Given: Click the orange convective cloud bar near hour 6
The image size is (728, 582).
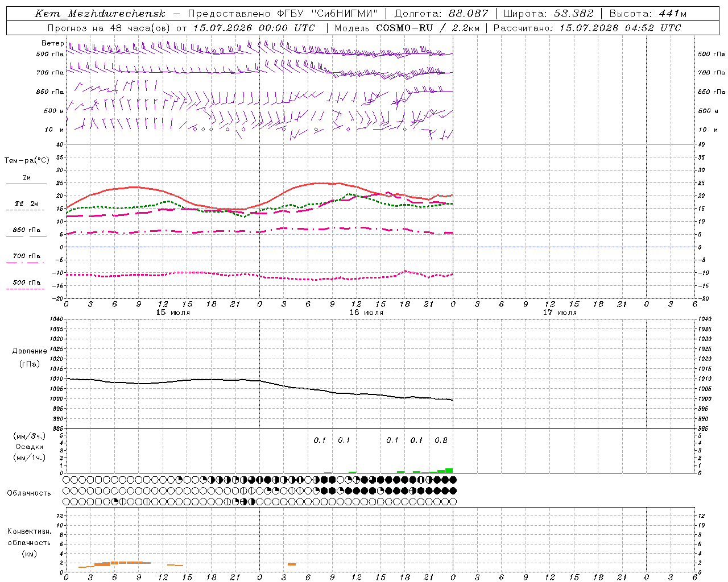Looking at the screenshot, I should pos(118,563).
